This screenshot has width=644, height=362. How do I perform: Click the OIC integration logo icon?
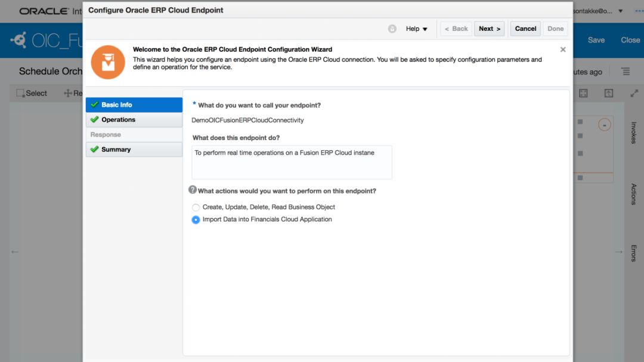point(18,41)
